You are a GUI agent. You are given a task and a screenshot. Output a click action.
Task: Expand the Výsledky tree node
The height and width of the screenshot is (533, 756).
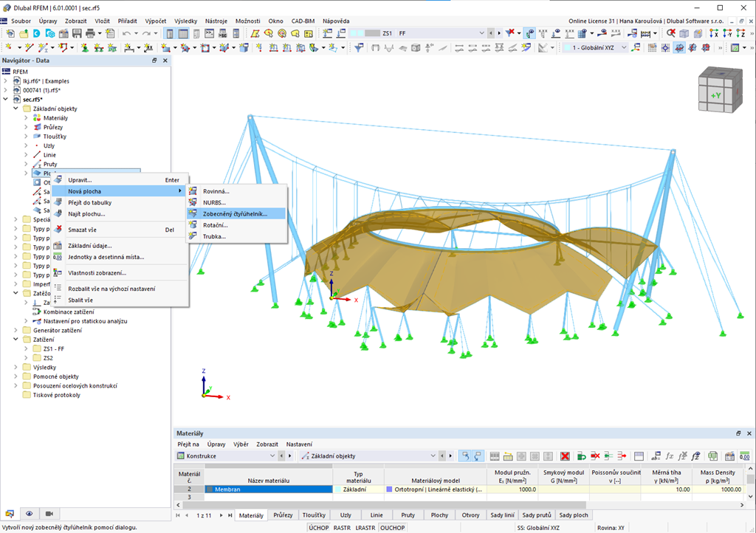[x=16, y=367]
